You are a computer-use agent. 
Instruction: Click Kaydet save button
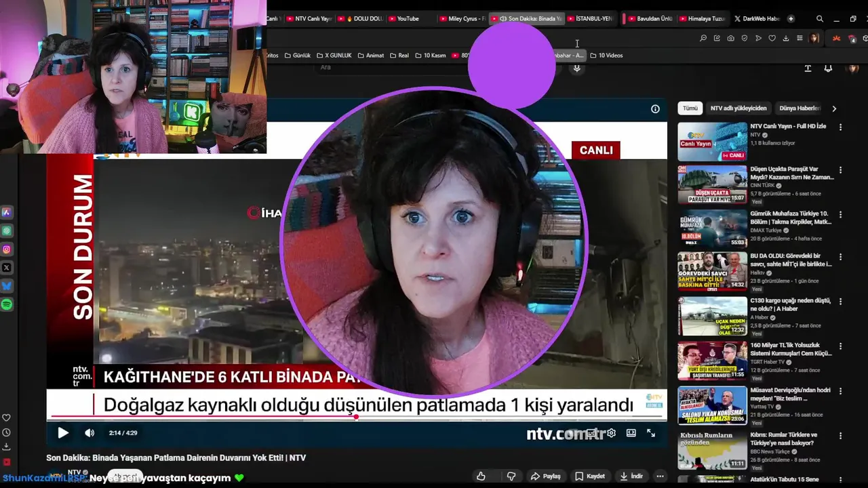point(590,476)
